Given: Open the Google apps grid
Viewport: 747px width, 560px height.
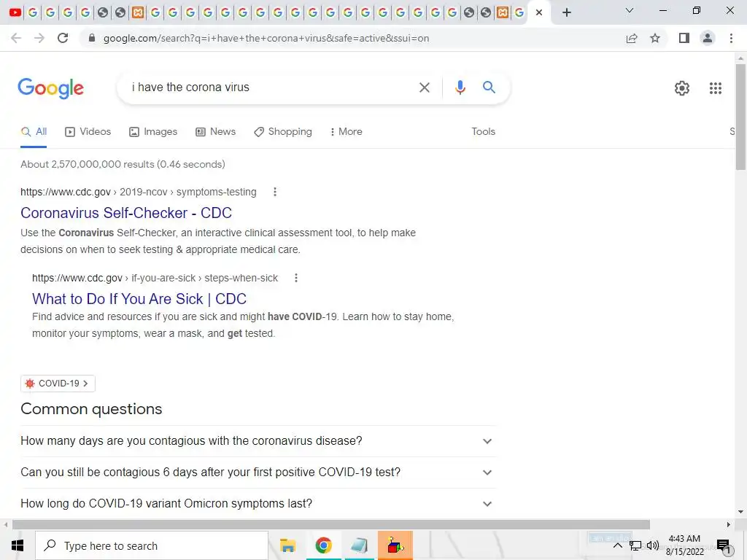Looking at the screenshot, I should (x=715, y=88).
